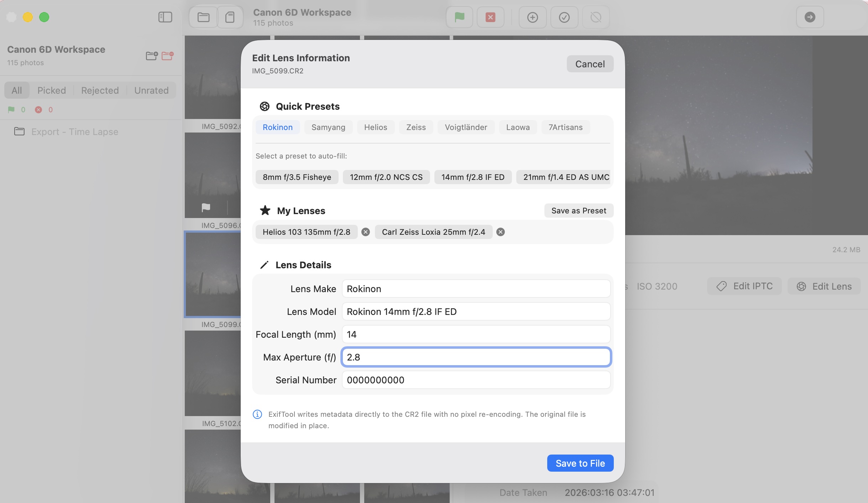
Task: Click the large photo preview
Action: [746, 135]
